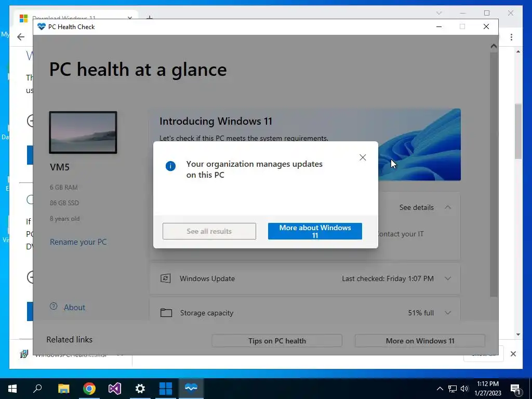Image resolution: width=532 pixels, height=399 pixels.
Task: Click the PC Health Check title bar icon
Action: pos(42,27)
